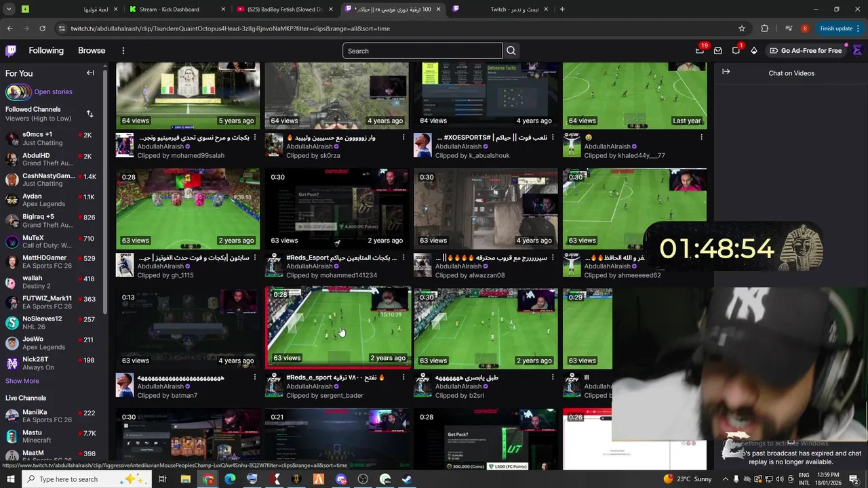Open the user avatar menu
The image size is (868, 488).
(857, 50)
